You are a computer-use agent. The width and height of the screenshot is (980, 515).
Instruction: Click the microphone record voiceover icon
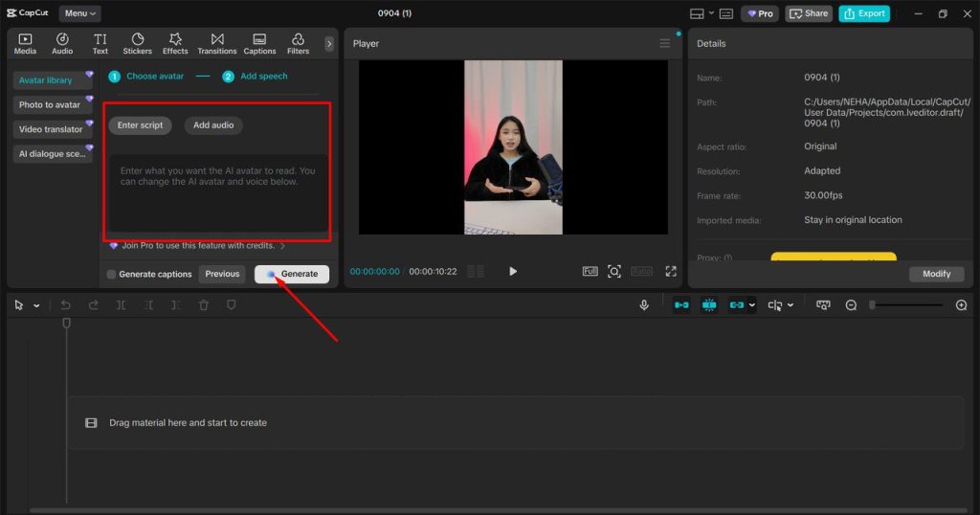[644, 305]
